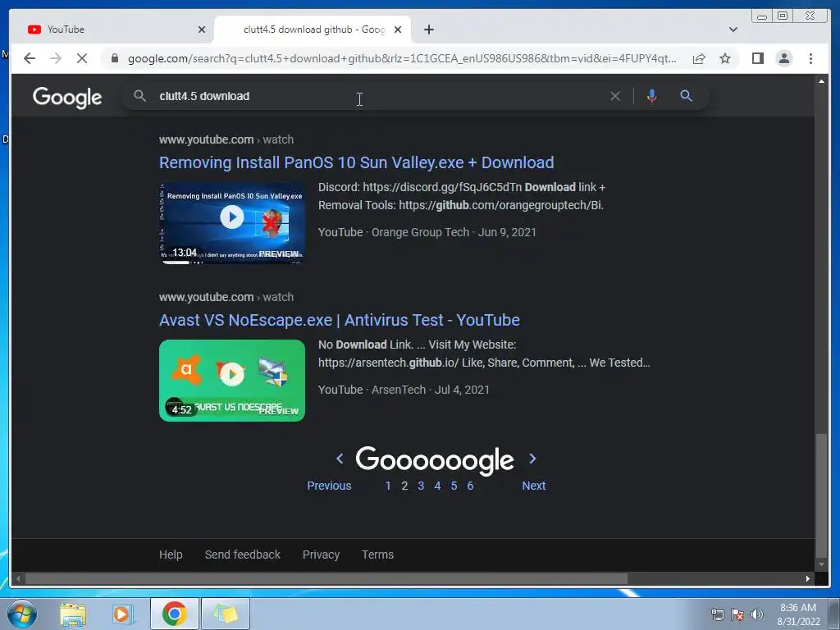This screenshot has height=630, width=840.
Task: Click the scroll down arrow of the page
Action: [x=821, y=564]
